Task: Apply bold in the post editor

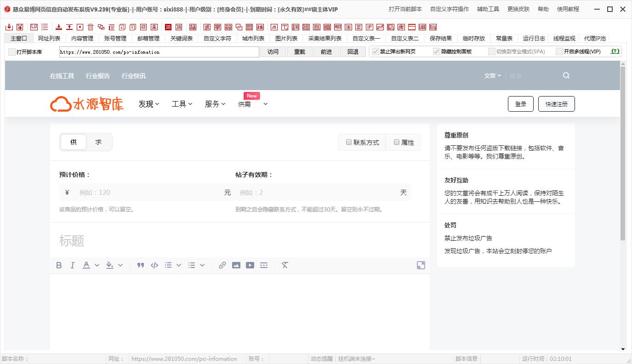Action: coord(59,265)
